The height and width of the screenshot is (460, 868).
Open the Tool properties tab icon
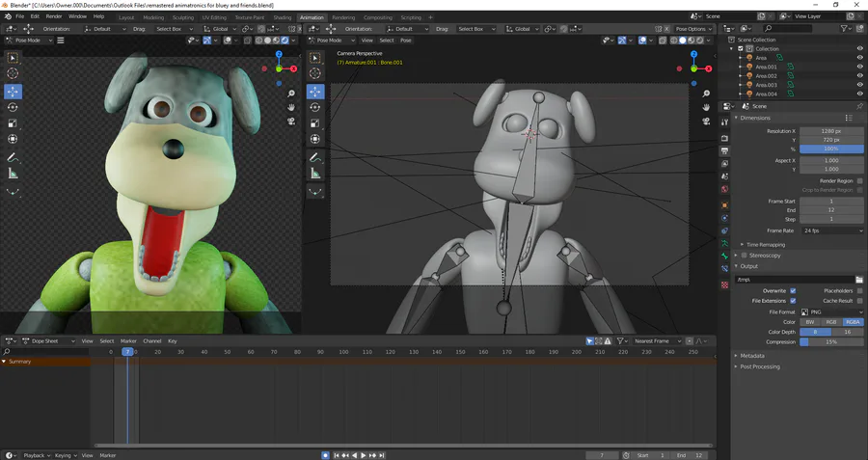(724, 122)
